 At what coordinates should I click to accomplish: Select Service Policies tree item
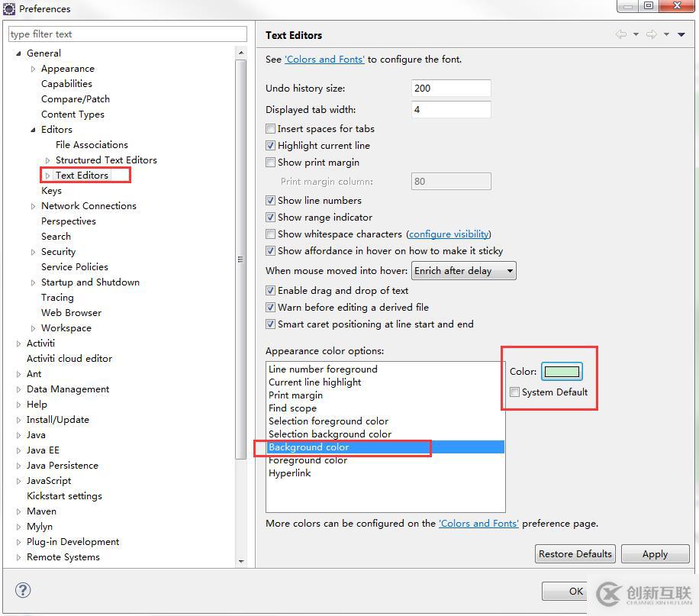click(75, 266)
